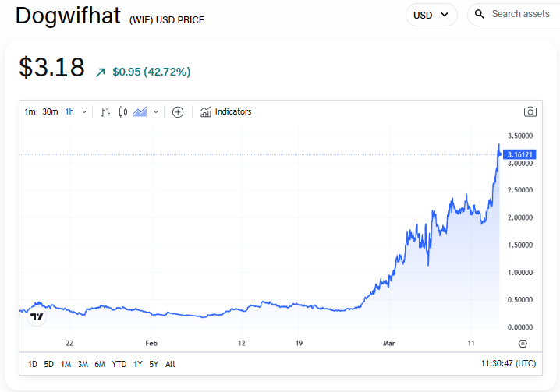Open the USD currency dropdown
This screenshot has height=392, width=560.
[431, 15]
